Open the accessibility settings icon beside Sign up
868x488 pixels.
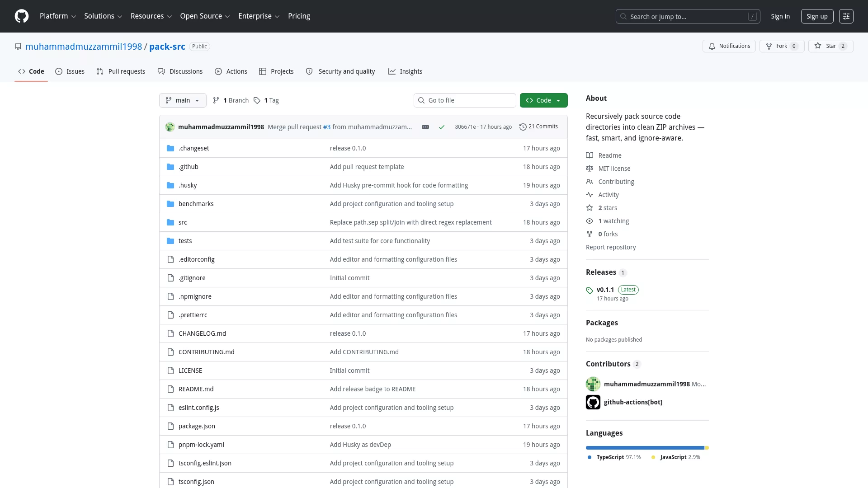(846, 16)
